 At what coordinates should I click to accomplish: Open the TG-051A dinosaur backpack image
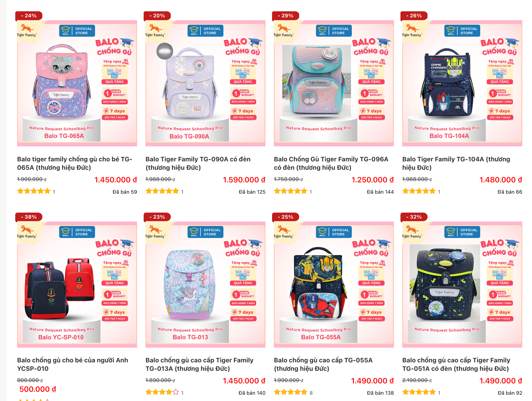[x=462, y=284]
